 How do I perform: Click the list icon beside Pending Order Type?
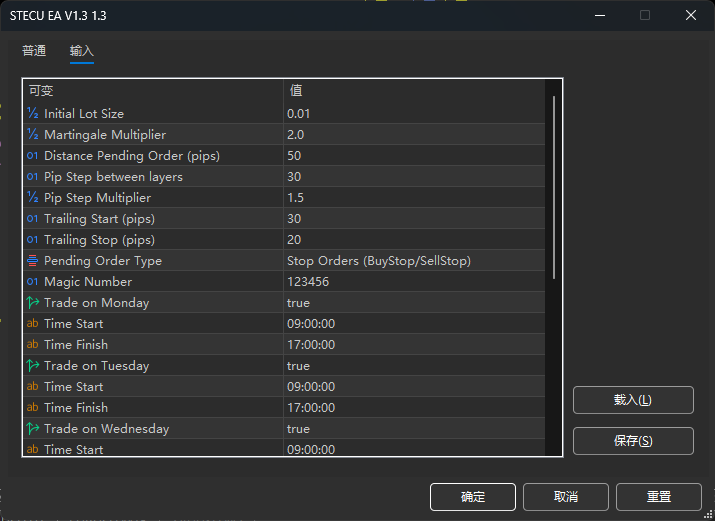(x=32, y=261)
